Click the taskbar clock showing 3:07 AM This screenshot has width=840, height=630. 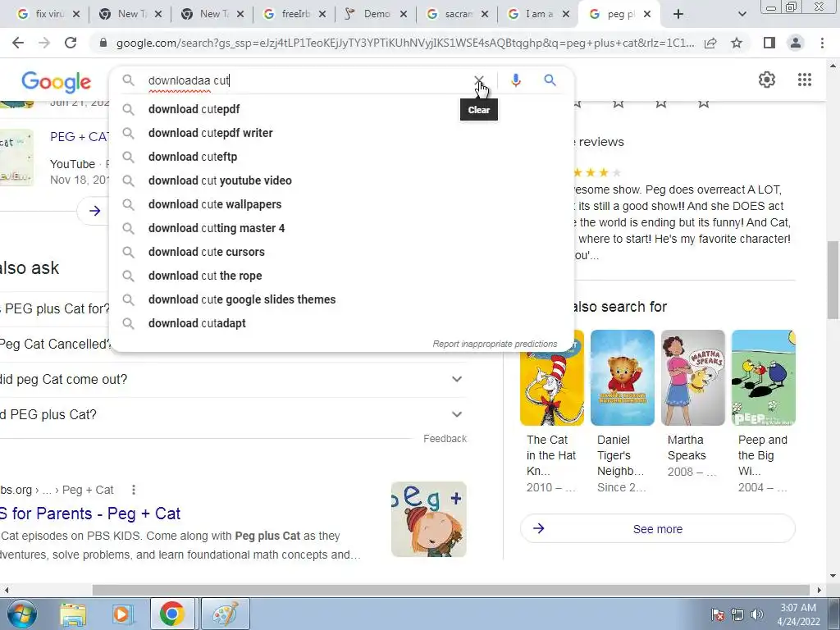click(798, 614)
